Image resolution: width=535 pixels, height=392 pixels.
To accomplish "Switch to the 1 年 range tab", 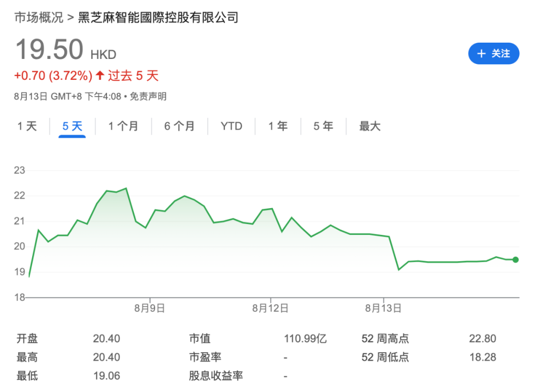I will pos(278,126).
